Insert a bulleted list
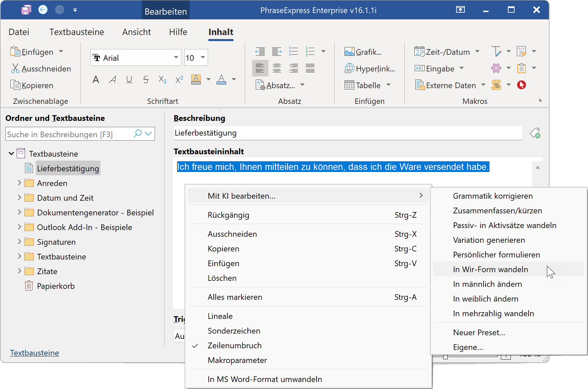Image resolution: width=588 pixels, height=389 pixels. click(293, 51)
